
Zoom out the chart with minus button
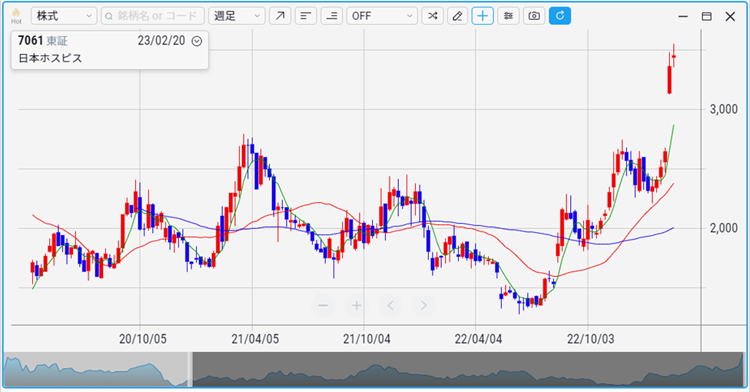pos(323,305)
